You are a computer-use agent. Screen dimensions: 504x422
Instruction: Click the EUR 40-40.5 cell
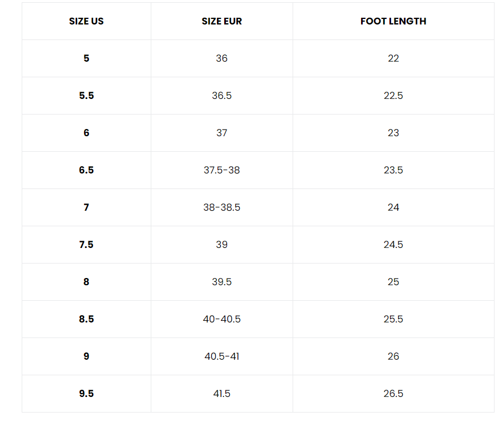[x=221, y=319]
